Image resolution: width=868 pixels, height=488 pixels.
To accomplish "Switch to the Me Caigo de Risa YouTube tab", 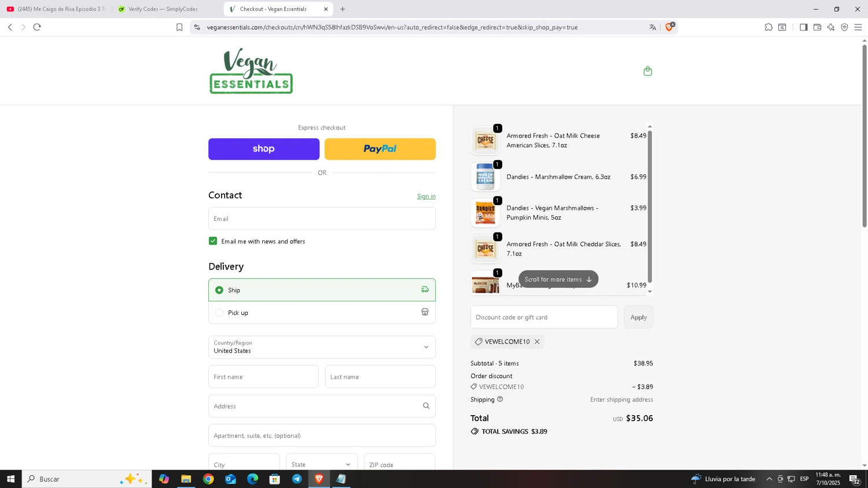I will pyautogui.click(x=56, y=9).
